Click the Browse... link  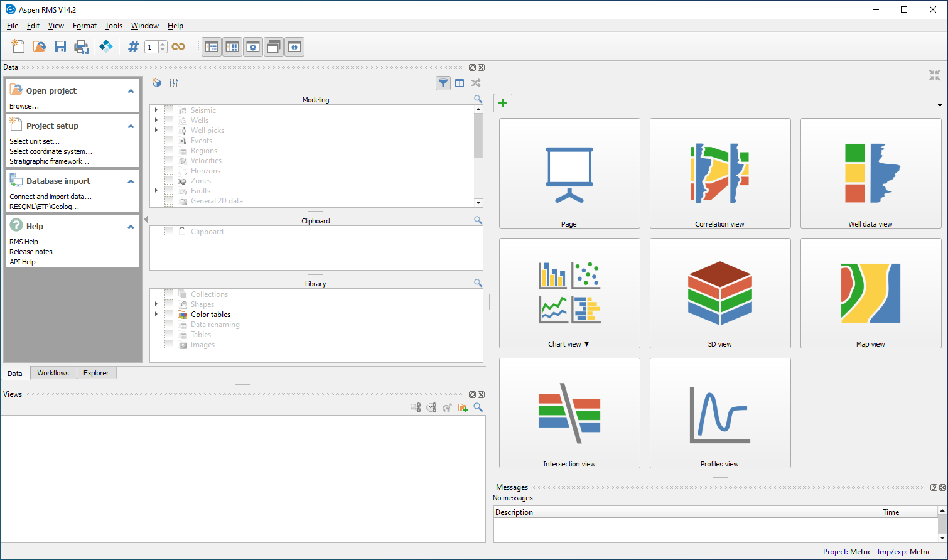coord(24,106)
